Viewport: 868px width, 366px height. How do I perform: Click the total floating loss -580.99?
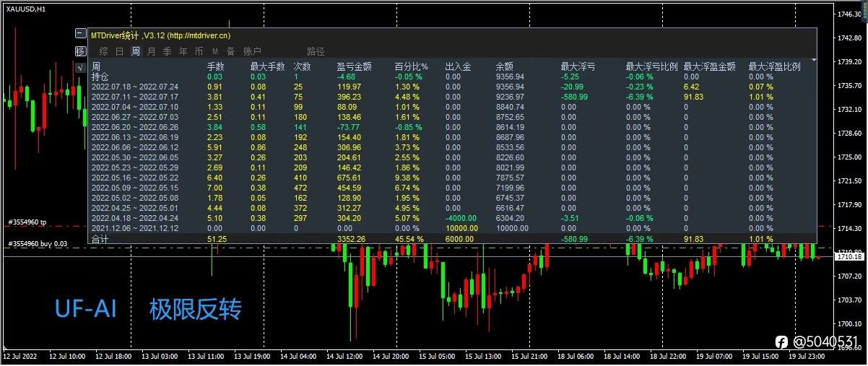574,239
